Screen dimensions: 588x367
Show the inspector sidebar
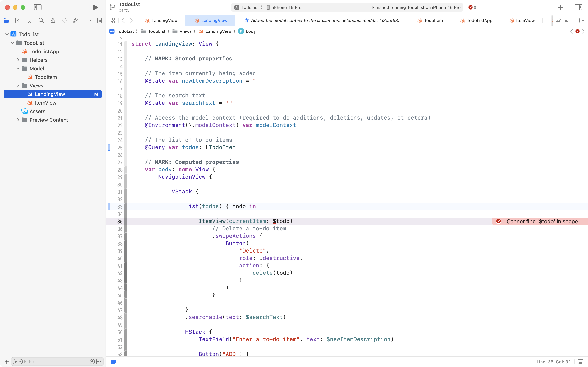pyautogui.click(x=578, y=7)
